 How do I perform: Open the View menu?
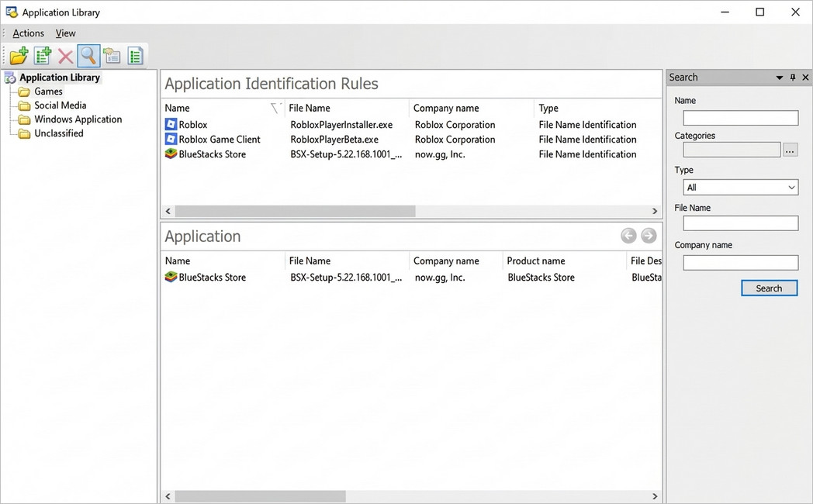66,33
